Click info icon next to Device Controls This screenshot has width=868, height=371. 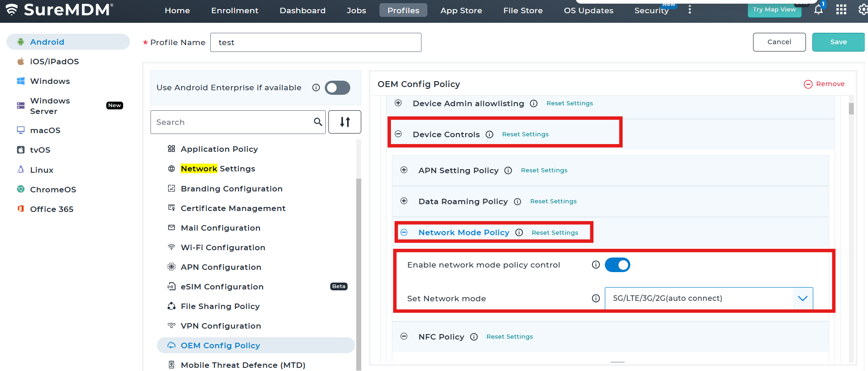click(x=489, y=134)
